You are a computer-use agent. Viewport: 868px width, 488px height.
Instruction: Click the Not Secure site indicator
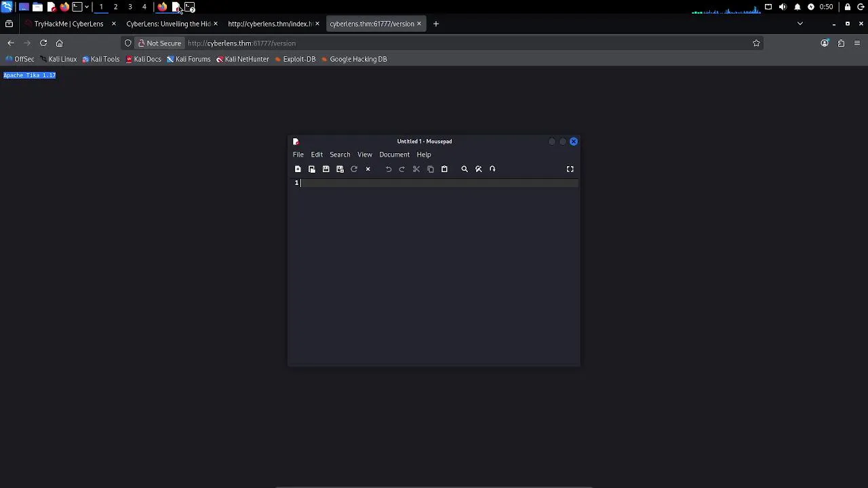159,43
